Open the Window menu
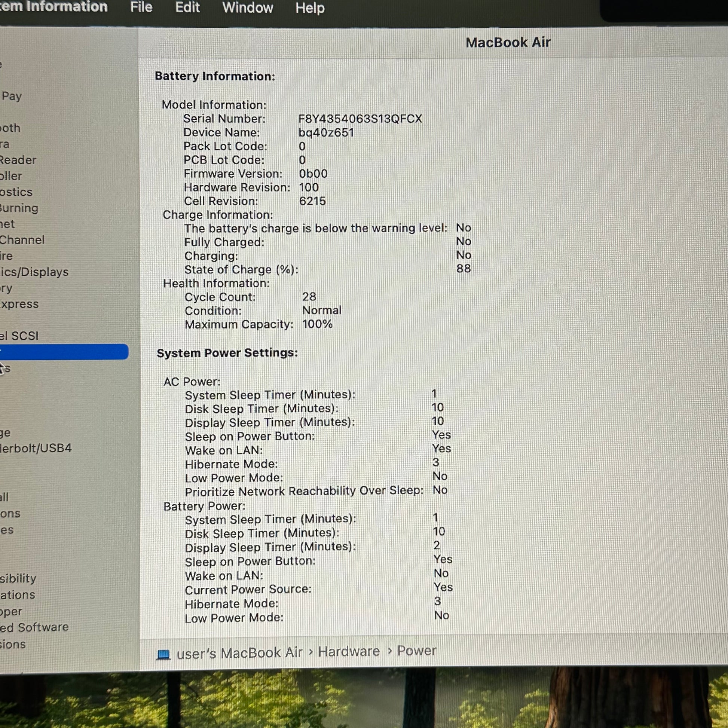The width and height of the screenshot is (728, 728). pyautogui.click(x=248, y=7)
